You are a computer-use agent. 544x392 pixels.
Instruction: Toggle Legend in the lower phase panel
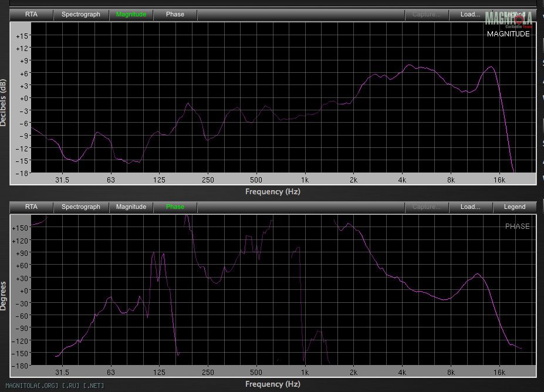click(515, 207)
